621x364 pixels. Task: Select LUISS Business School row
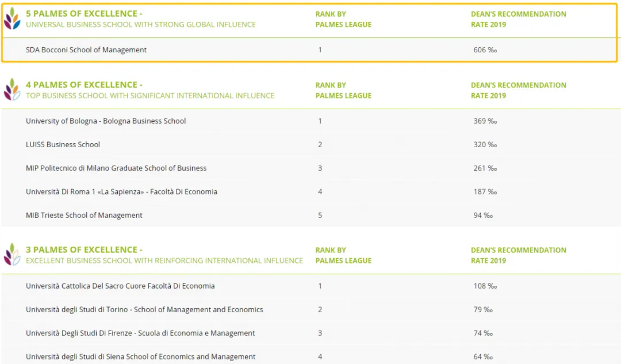(311, 144)
